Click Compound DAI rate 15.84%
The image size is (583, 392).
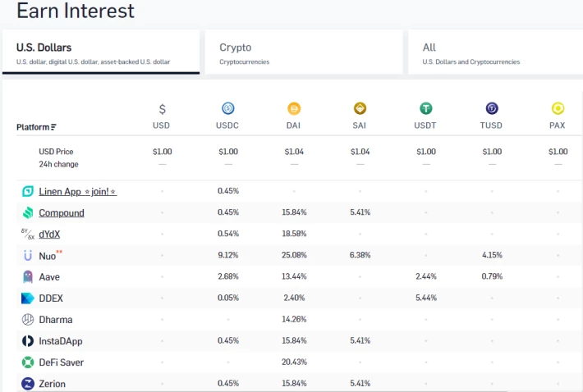(x=294, y=212)
